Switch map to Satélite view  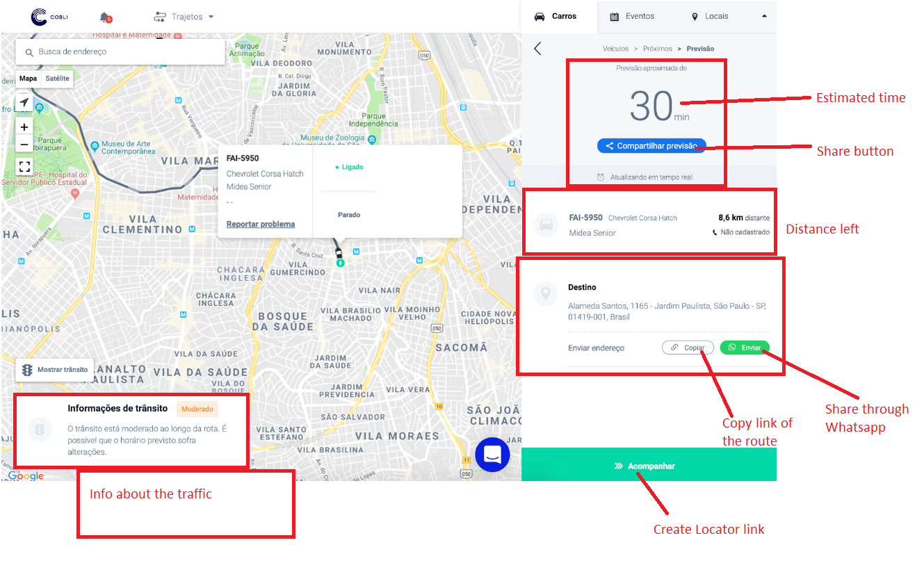point(58,79)
